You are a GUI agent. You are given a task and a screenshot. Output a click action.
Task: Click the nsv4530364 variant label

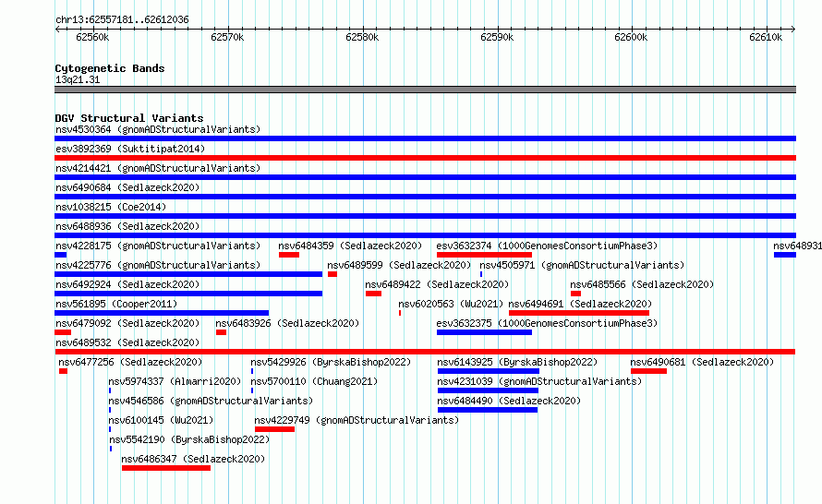158,129
